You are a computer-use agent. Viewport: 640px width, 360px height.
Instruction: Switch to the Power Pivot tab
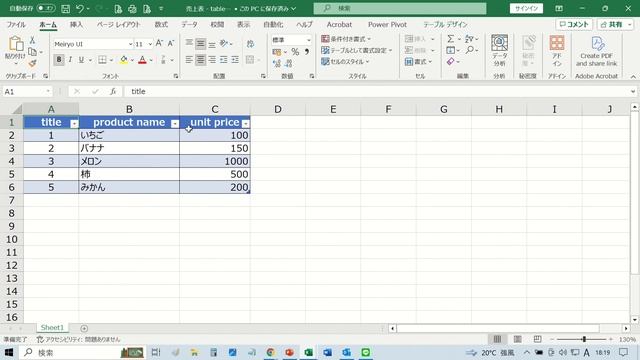coord(387,24)
